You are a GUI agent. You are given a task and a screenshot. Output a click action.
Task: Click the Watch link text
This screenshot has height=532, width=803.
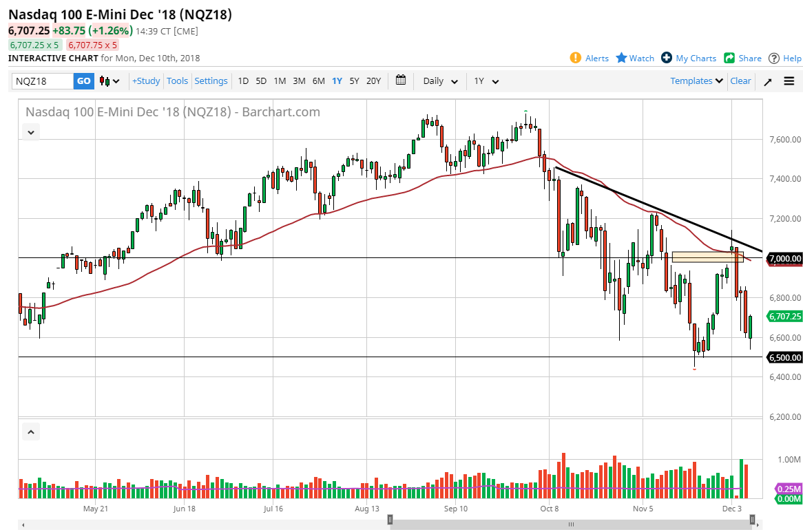(x=642, y=58)
